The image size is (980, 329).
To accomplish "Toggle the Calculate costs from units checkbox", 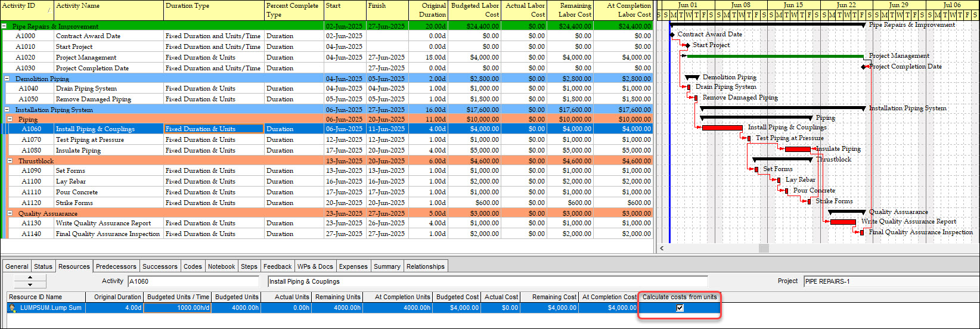I will 680,308.
